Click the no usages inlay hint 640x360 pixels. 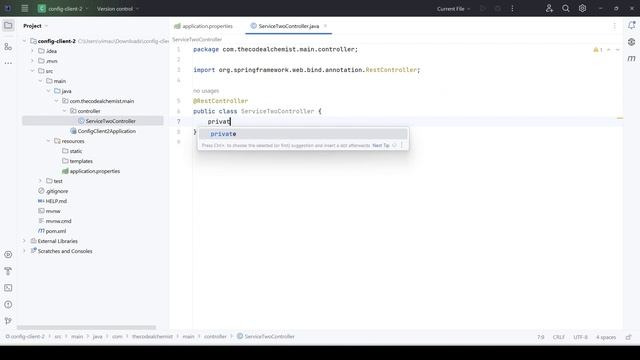(206, 91)
